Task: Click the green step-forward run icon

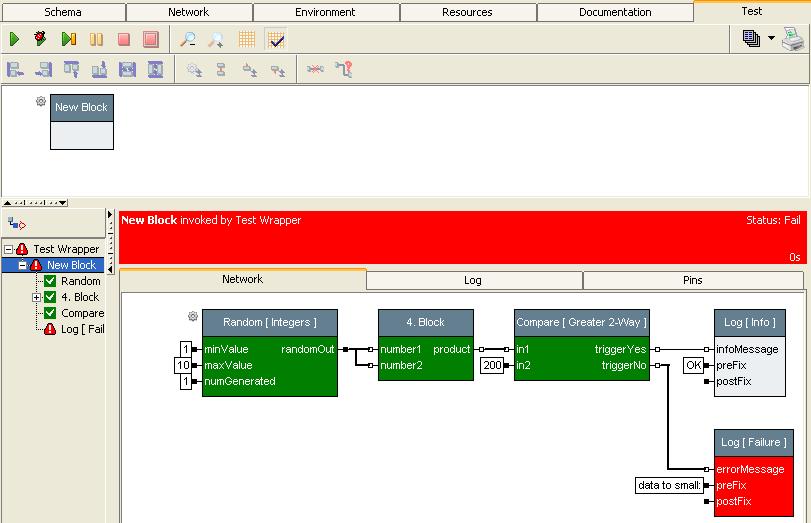Action: 69,40
